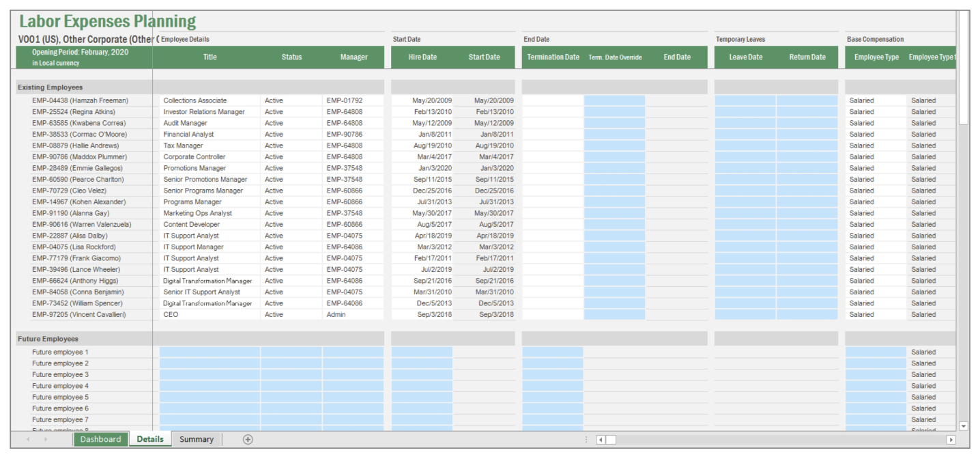Click the Term. Date Override column header
Viewport: 980px width, 459px height.
(615, 57)
